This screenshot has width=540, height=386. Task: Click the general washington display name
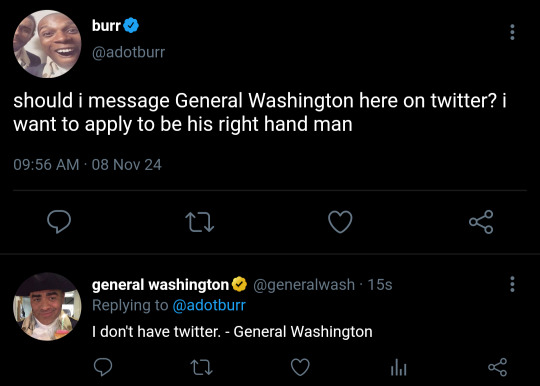click(x=160, y=285)
